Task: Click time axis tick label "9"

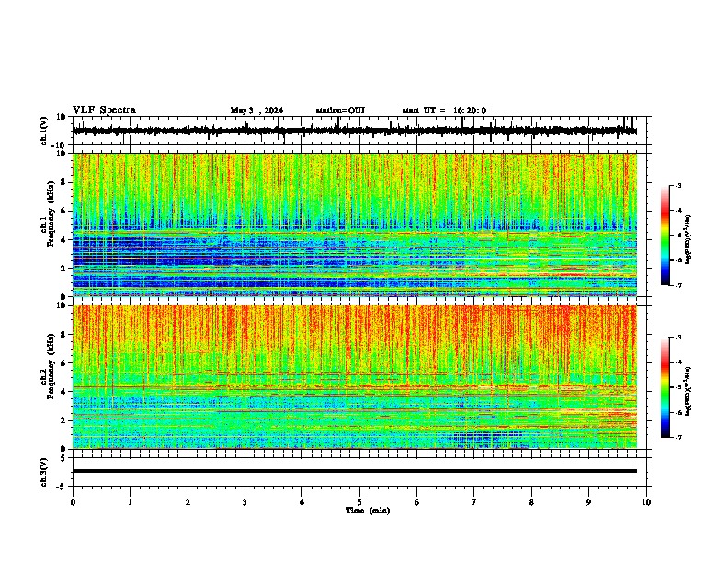Action: pos(588,502)
